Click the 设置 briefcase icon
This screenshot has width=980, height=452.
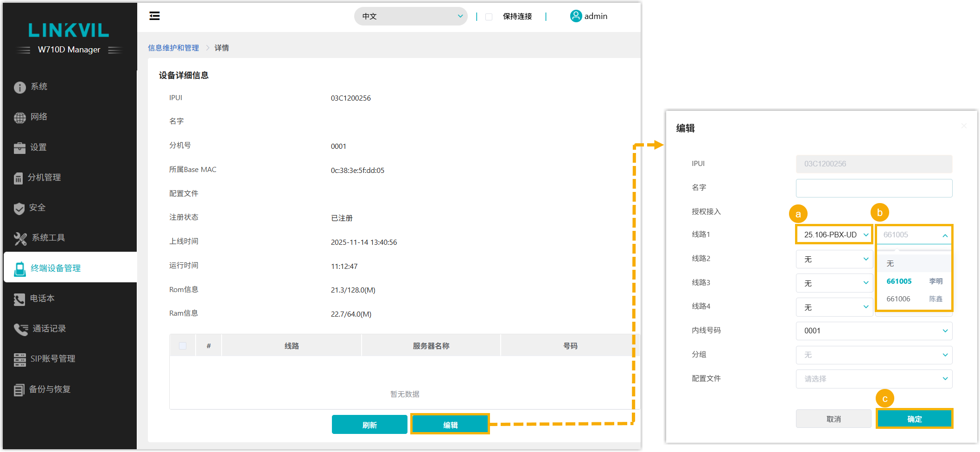point(19,148)
